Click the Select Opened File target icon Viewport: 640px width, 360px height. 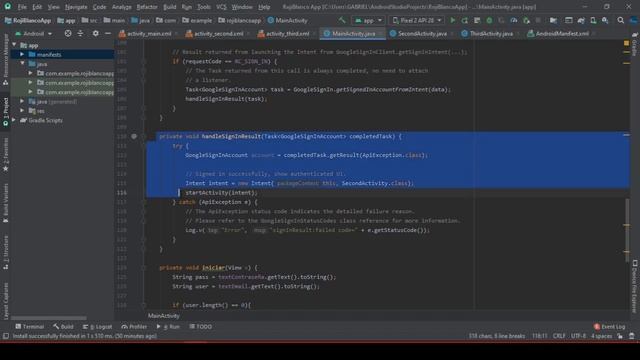tap(68, 33)
